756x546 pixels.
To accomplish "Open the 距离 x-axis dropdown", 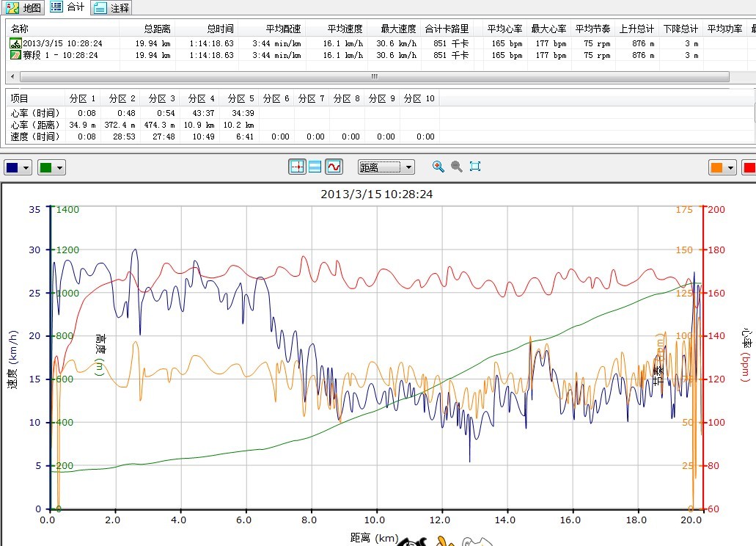I will 386,167.
